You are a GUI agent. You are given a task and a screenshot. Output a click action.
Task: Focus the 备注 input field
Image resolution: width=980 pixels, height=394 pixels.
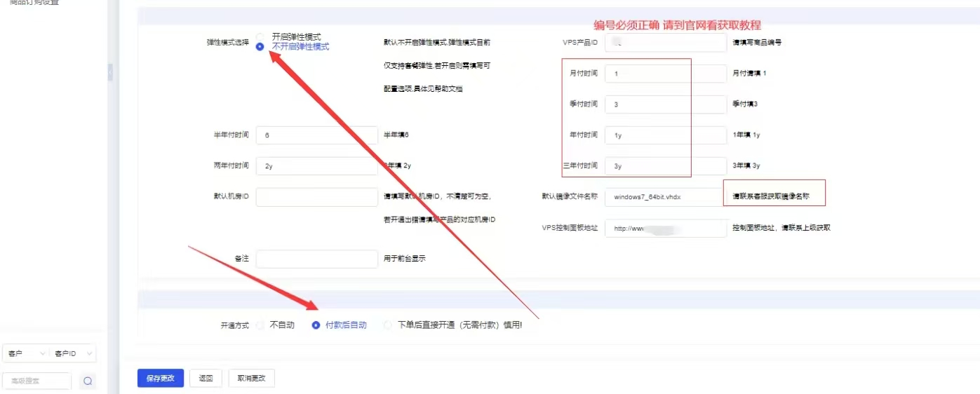[317, 259]
